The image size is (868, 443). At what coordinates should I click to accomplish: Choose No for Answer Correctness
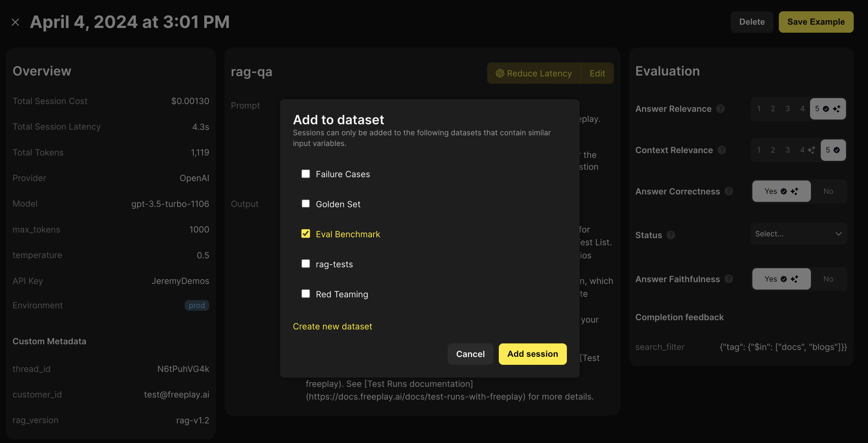(x=828, y=191)
